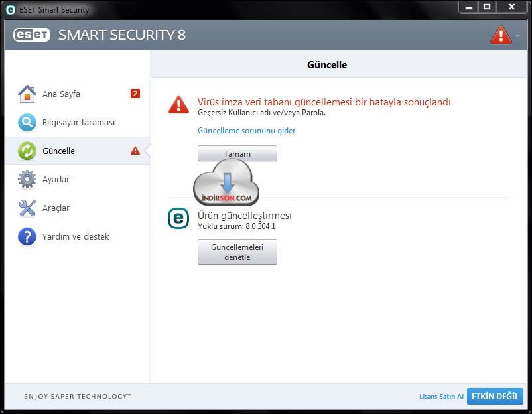Click the 'ENJOY SAFER TECHNOLOGY' footer text
532x414 pixels.
pyautogui.click(x=78, y=396)
